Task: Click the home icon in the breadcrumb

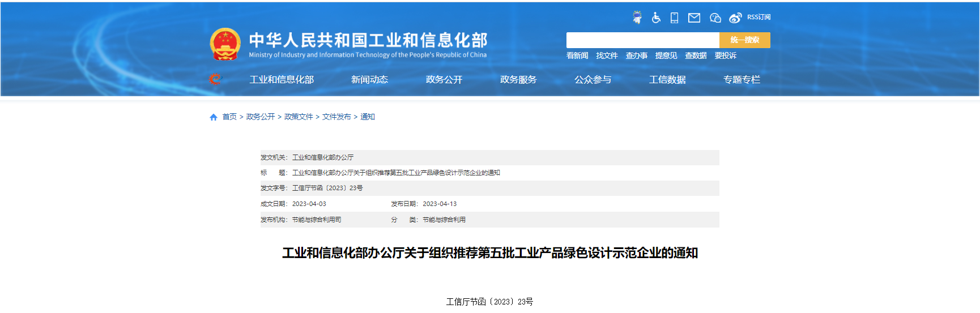Action: (214, 117)
